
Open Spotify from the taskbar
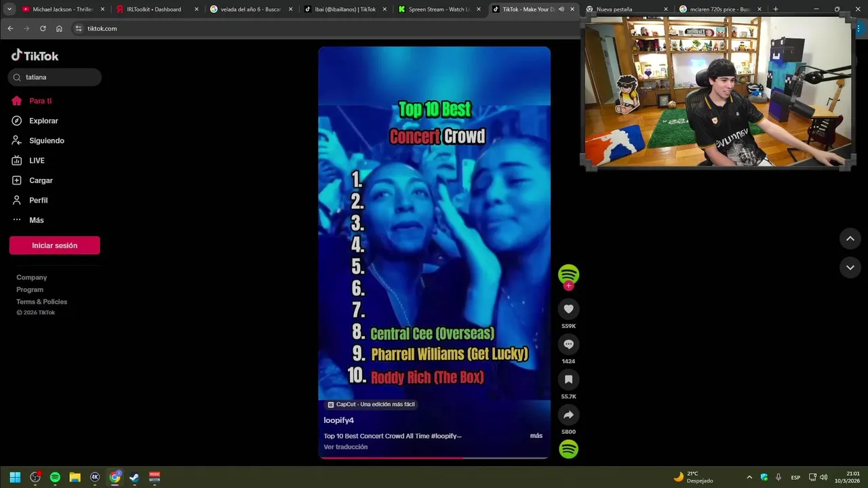pos(55,477)
